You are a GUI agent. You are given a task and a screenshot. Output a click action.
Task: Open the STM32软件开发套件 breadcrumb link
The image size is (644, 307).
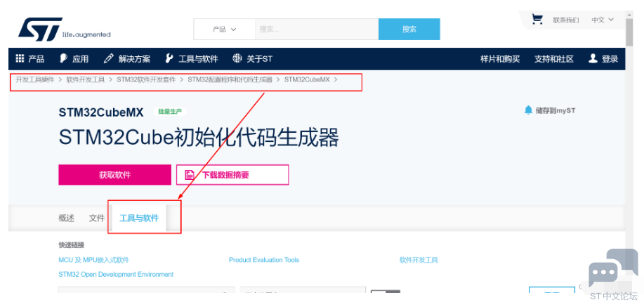pyautogui.click(x=146, y=79)
